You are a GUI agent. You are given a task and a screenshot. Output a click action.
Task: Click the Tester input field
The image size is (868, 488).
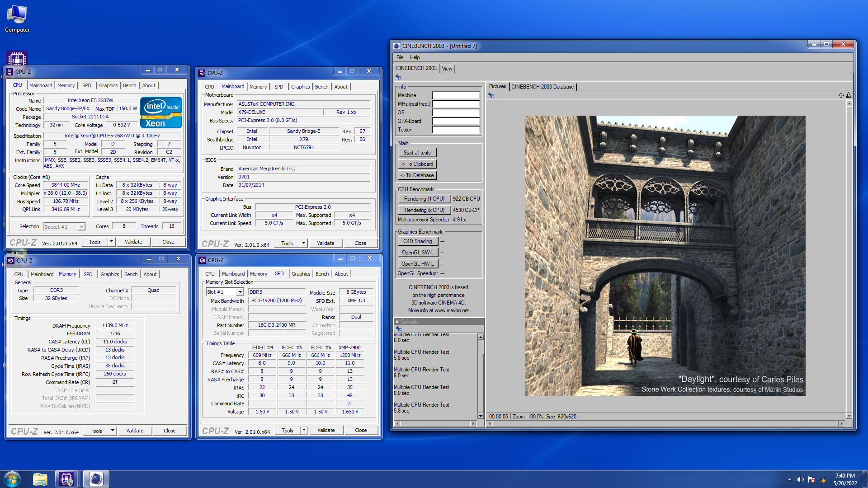coord(456,130)
